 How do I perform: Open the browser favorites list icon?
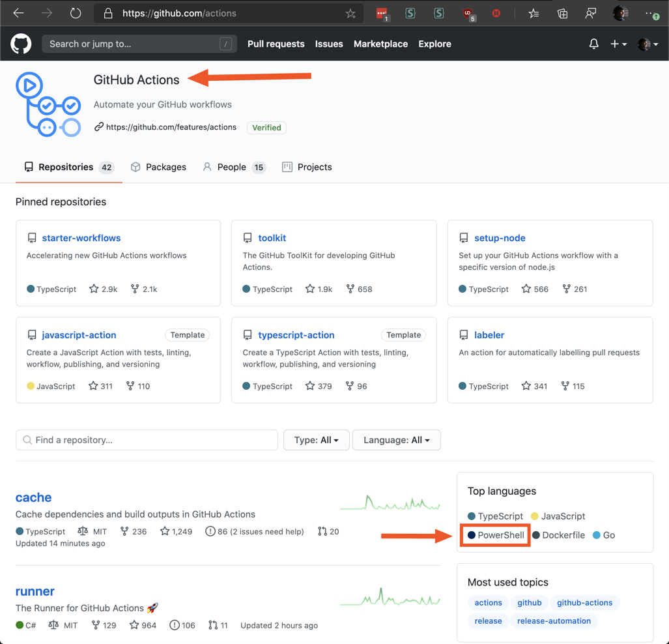pyautogui.click(x=534, y=14)
